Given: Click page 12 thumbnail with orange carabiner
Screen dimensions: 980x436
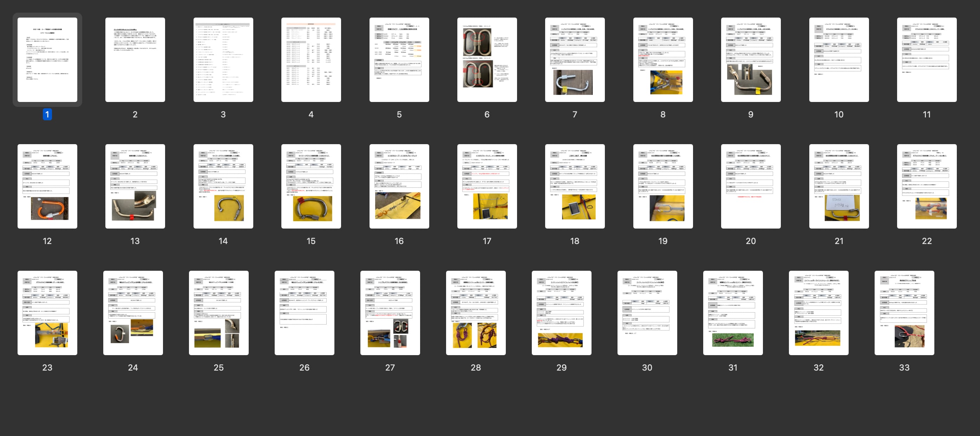Looking at the screenshot, I should coord(47,186).
